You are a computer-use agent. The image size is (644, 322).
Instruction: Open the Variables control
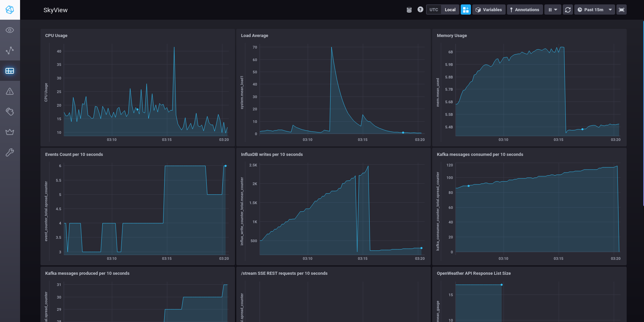click(x=489, y=10)
